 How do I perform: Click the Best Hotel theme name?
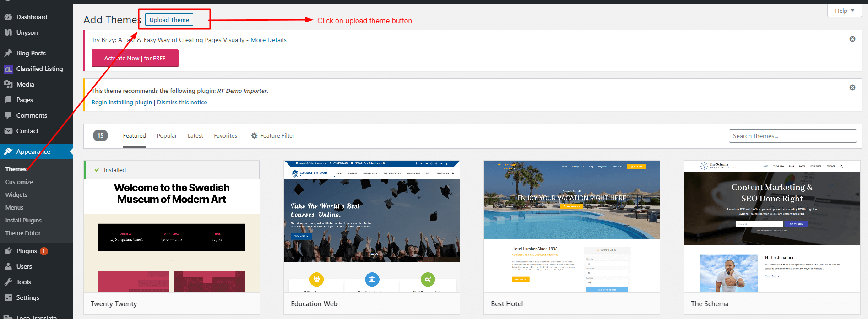click(x=507, y=304)
